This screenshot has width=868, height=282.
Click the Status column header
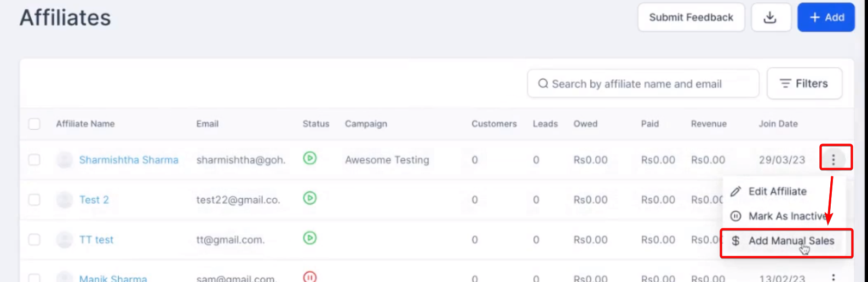316,124
